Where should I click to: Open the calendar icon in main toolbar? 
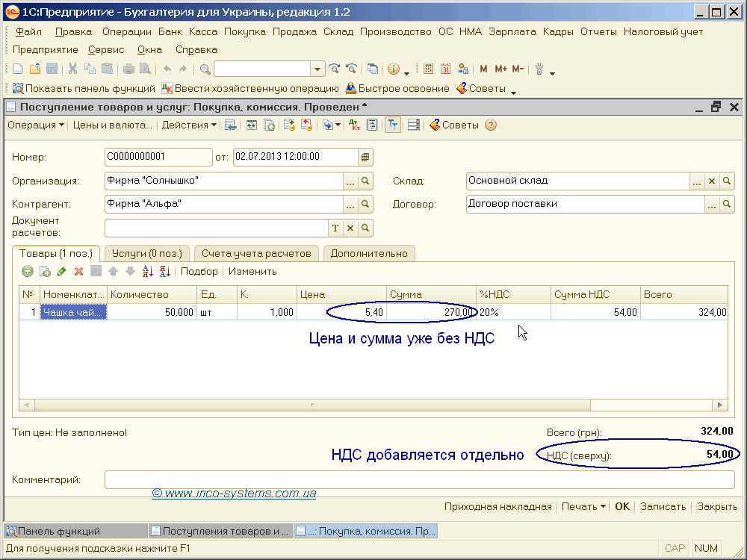point(445,69)
